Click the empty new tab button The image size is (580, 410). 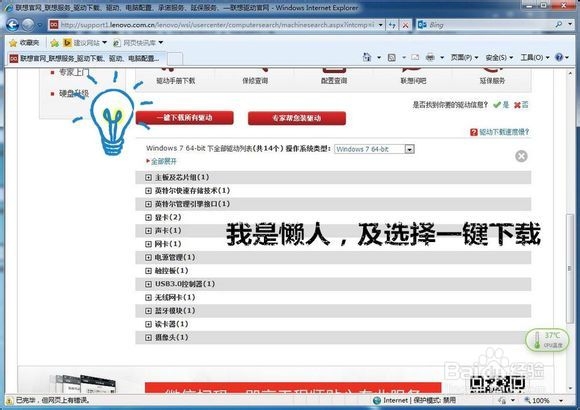tap(175, 58)
